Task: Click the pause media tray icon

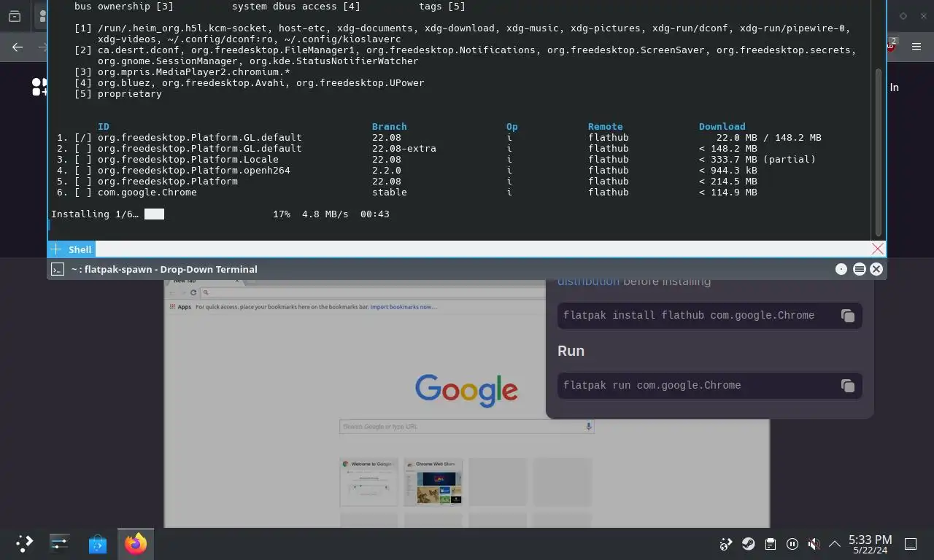Action: click(x=792, y=544)
